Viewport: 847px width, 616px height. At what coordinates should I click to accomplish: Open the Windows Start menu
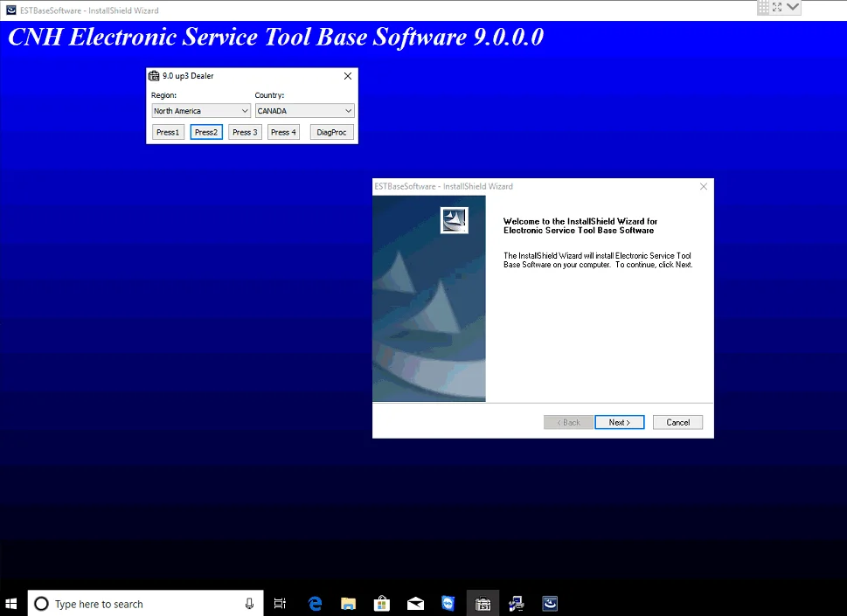(11, 603)
